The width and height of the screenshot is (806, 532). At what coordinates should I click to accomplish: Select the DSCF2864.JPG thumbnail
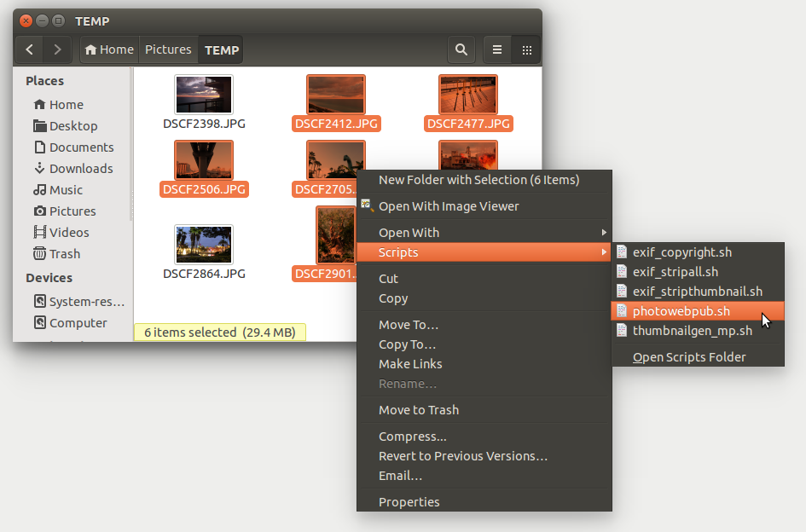point(204,245)
